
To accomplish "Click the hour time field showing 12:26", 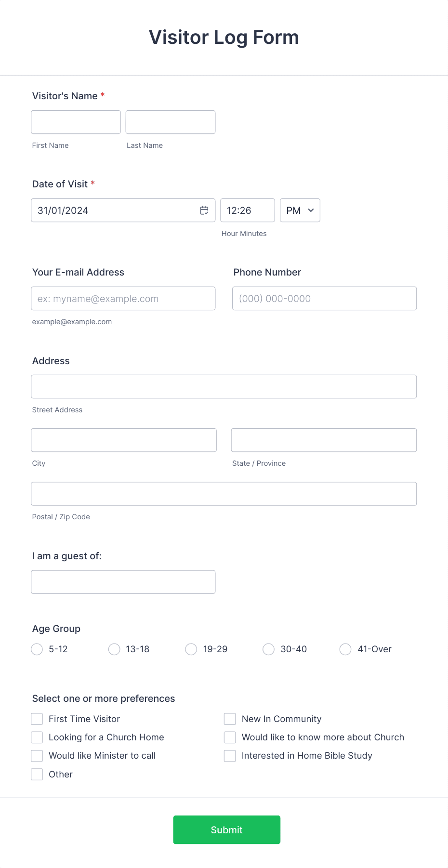I will click(x=247, y=210).
